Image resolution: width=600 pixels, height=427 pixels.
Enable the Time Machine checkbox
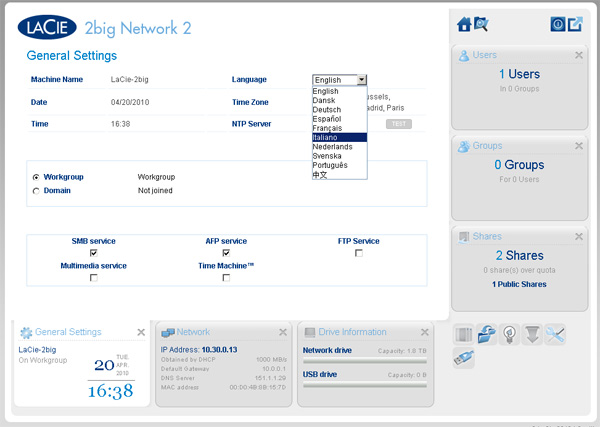click(226, 278)
